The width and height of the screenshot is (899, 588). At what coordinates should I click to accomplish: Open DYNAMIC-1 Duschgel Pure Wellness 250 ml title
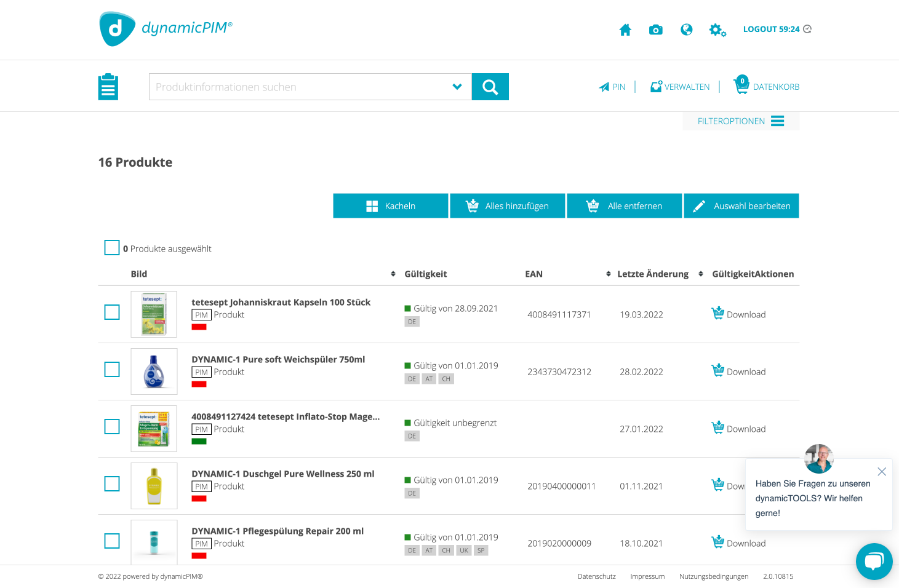(283, 474)
